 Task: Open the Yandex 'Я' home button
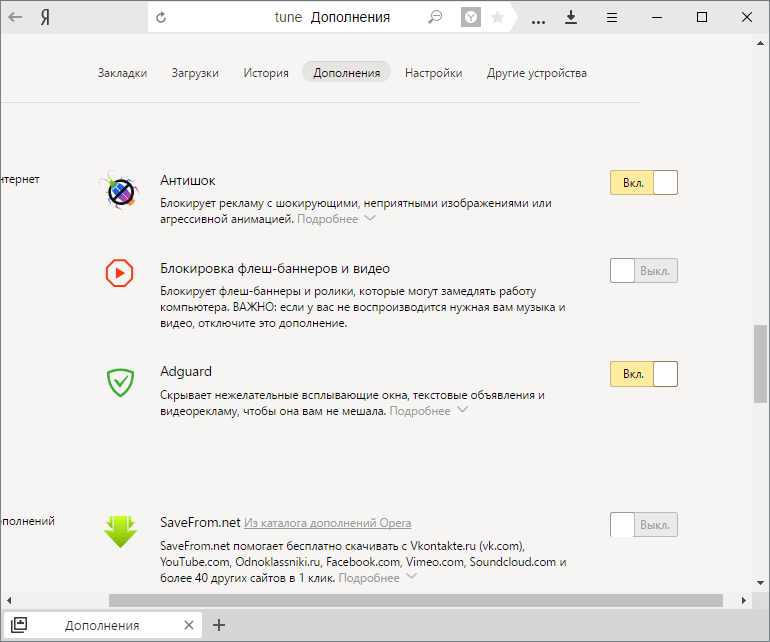(45, 18)
